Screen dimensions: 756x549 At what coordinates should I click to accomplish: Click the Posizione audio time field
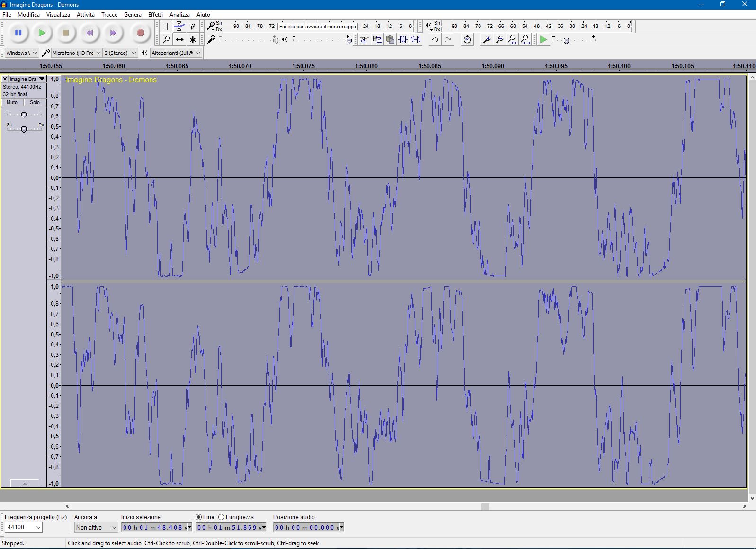coord(309,527)
